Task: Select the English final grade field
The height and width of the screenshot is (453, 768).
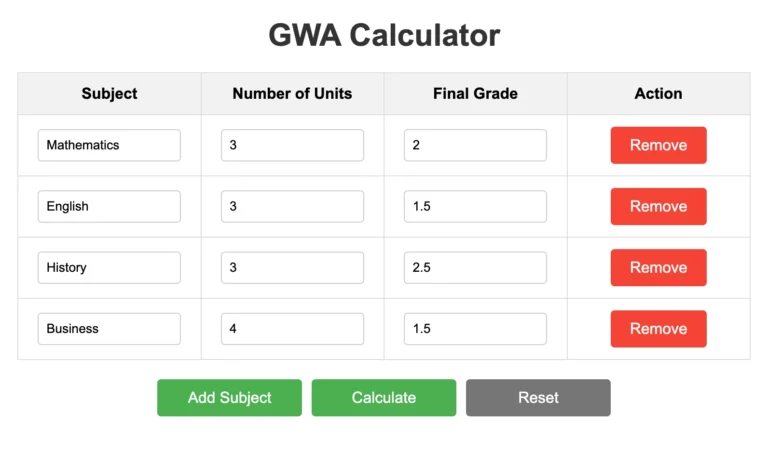Action: coord(475,206)
